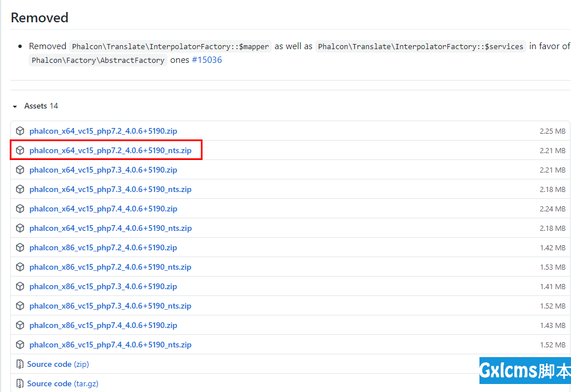571x392 pixels.
Task: Click package icon beside phalcon_x64_vc15_php7.3_4.0.6+5190.zip
Action: point(20,170)
